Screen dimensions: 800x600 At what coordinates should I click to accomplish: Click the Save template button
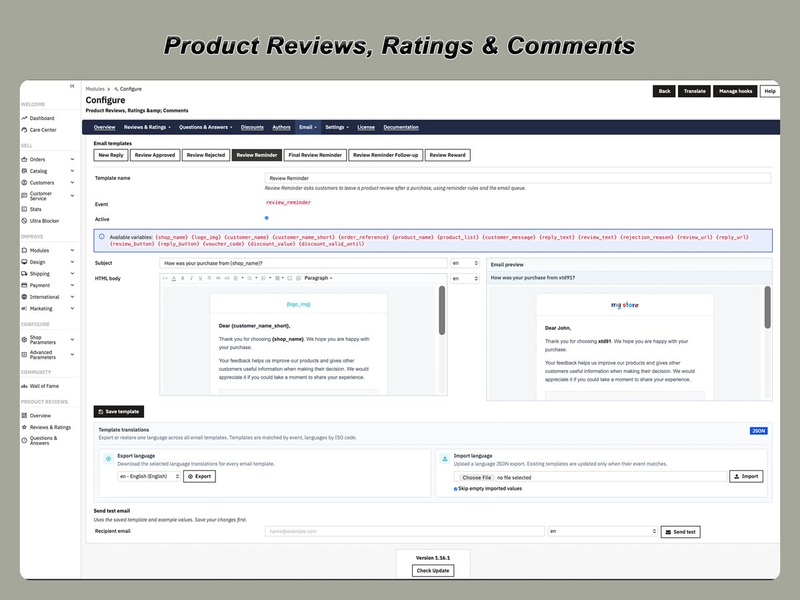[x=118, y=412]
